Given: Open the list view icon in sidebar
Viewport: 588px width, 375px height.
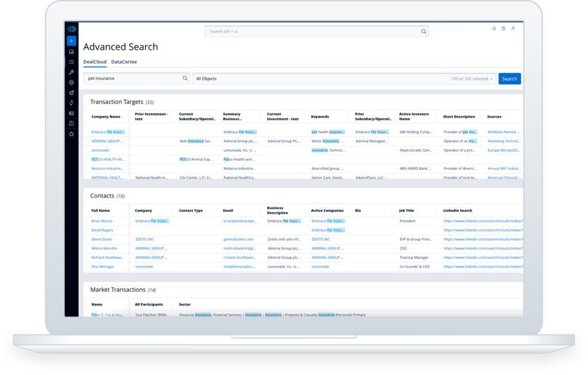Looking at the screenshot, I should pos(71,62).
